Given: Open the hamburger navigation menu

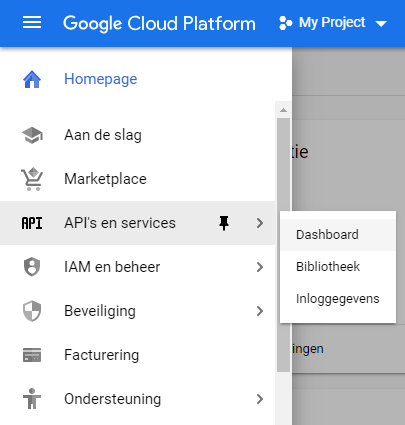Looking at the screenshot, I should point(32,23).
